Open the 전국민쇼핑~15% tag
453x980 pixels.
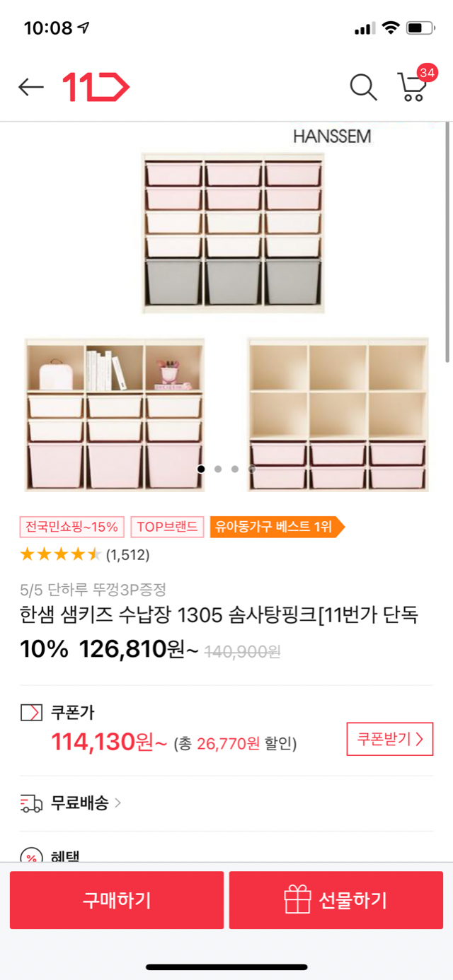click(73, 527)
